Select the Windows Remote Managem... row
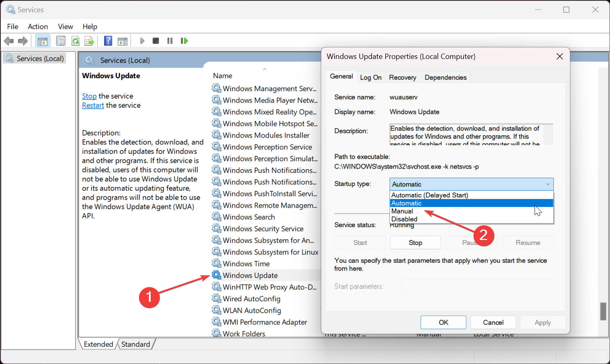 tap(265, 205)
